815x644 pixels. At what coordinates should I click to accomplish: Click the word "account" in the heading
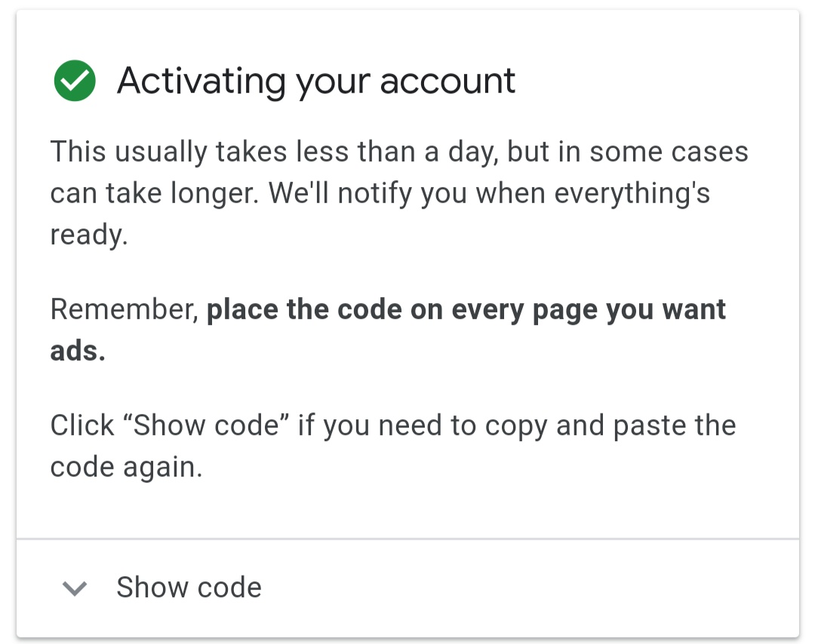[447, 81]
